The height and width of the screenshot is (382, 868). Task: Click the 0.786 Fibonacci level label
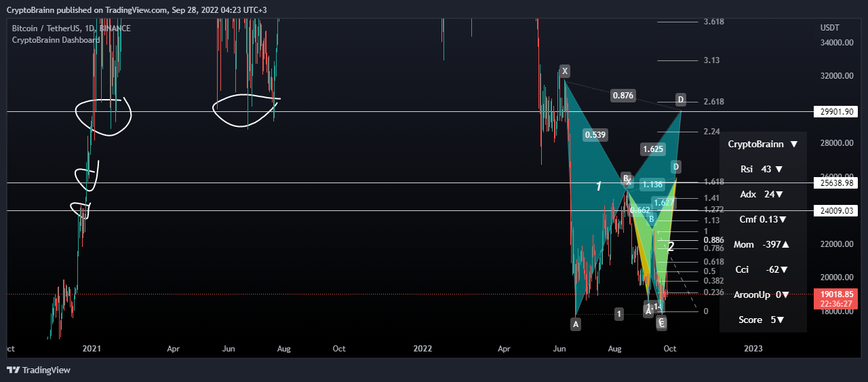click(714, 248)
